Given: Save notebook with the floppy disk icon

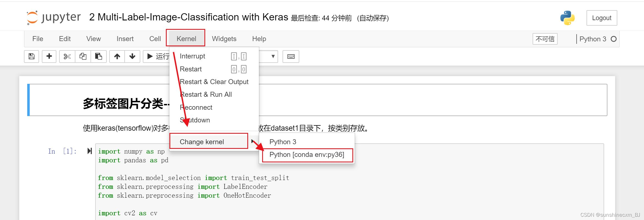Looking at the screenshot, I should pos(32,57).
